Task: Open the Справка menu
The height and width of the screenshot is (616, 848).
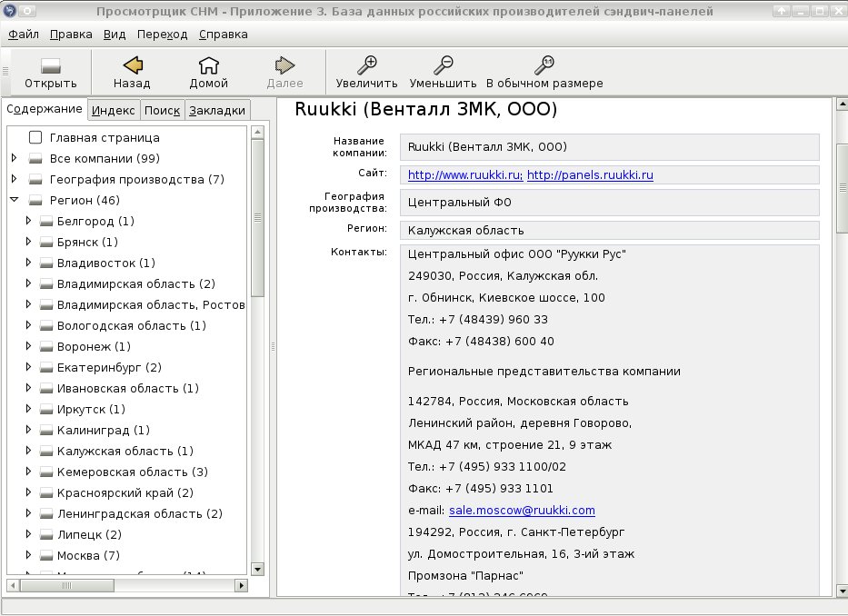Action: (x=224, y=35)
